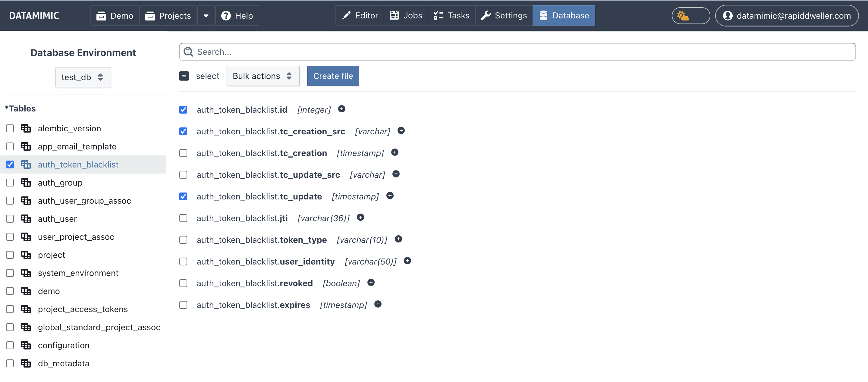Switch to the Database tab
This screenshot has width=868, height=382.
pyautogui.click(x=564, y=15)
